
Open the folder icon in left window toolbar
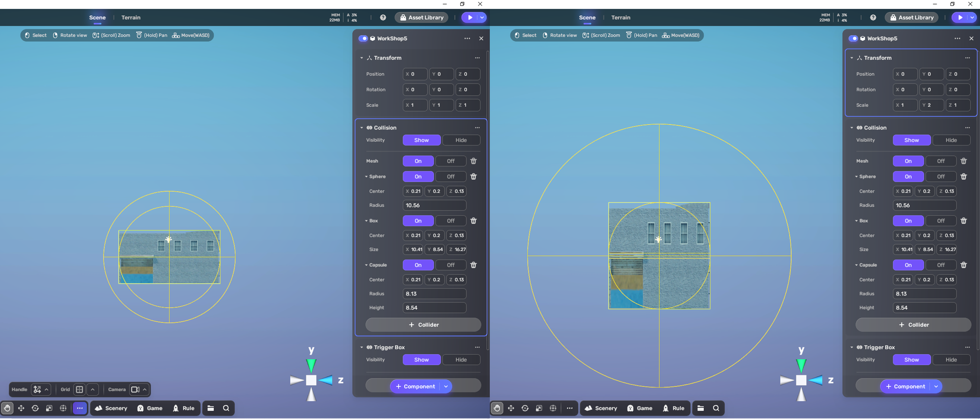[210, 408]
